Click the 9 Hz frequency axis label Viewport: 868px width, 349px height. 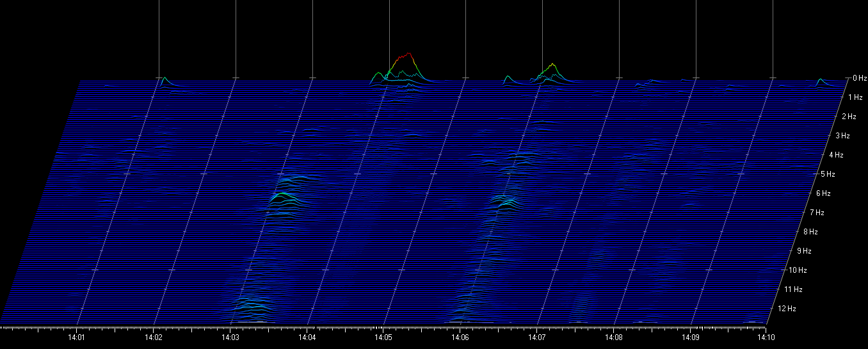point(805,251)
